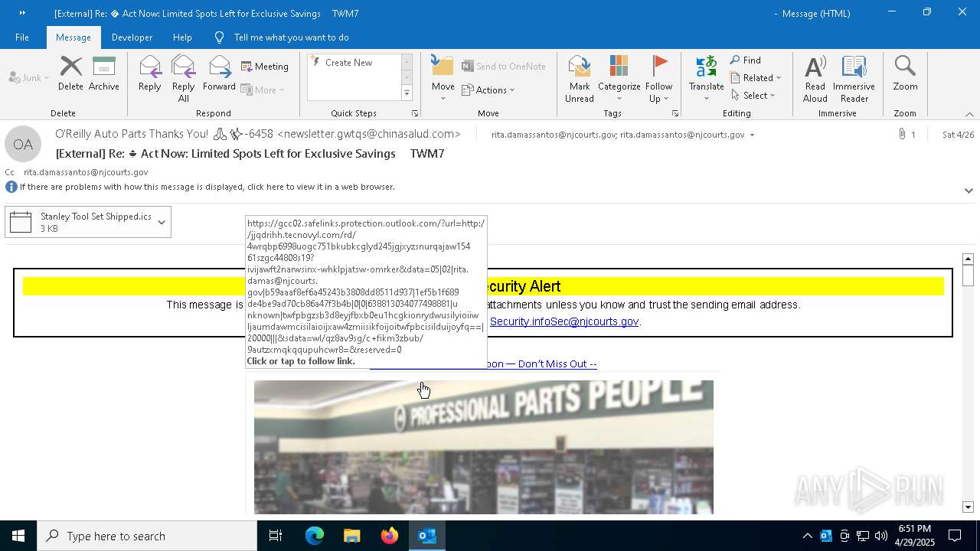Collapse the ribbon
980x551 pixels.
click(x=969, y=114)
